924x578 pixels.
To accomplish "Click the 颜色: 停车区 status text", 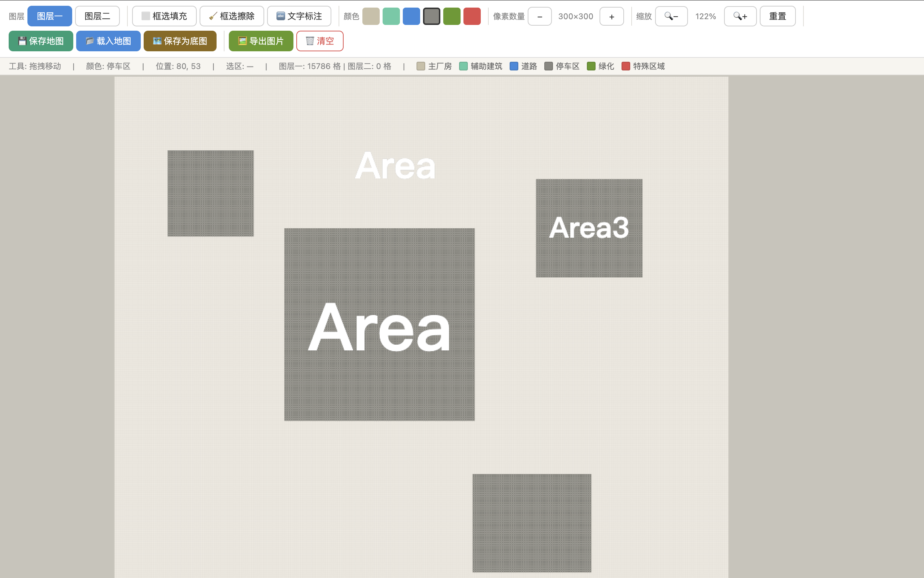I will (x=108, y=66).
